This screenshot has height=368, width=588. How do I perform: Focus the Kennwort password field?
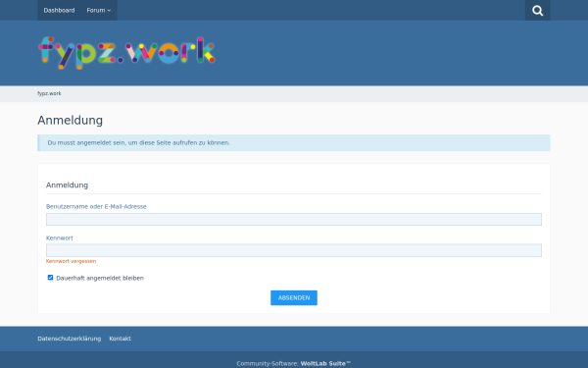[294, 250]
